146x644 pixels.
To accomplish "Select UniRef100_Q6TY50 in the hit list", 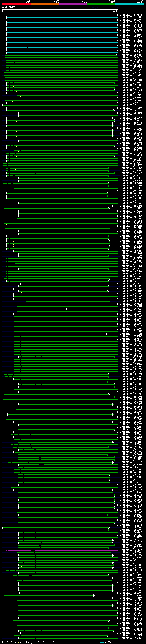I will pyautogui.click(x=131, y=65).
